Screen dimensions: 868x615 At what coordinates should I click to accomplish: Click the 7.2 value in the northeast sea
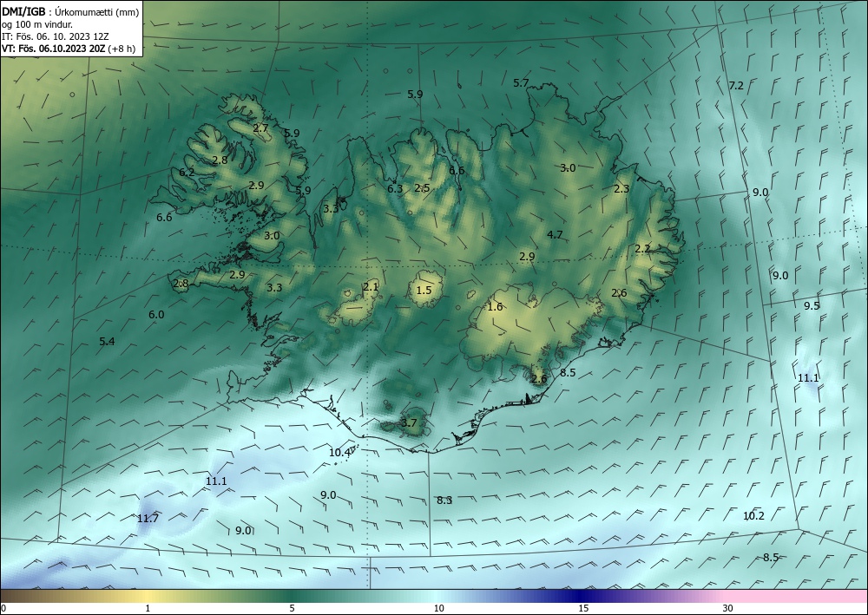tap(736, 86)
